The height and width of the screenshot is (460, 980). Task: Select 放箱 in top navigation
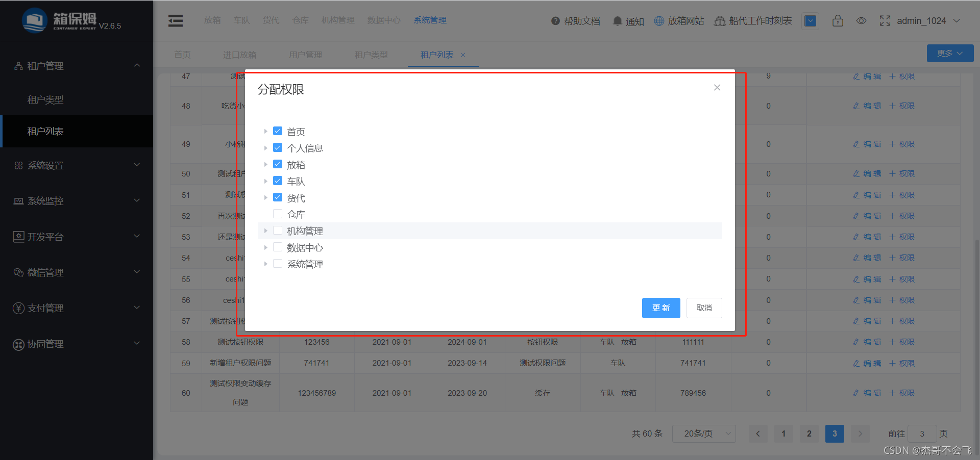212,20
